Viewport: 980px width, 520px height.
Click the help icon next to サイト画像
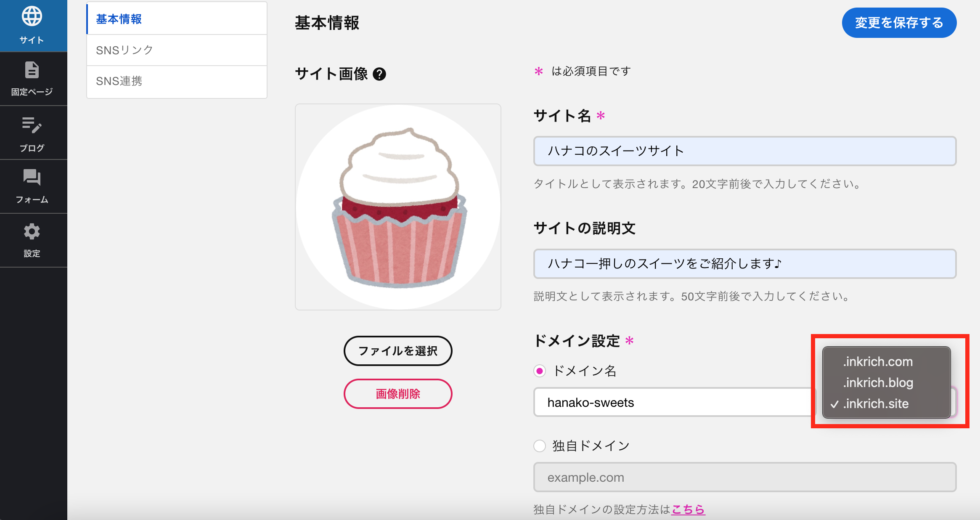(x=379, y=74)
